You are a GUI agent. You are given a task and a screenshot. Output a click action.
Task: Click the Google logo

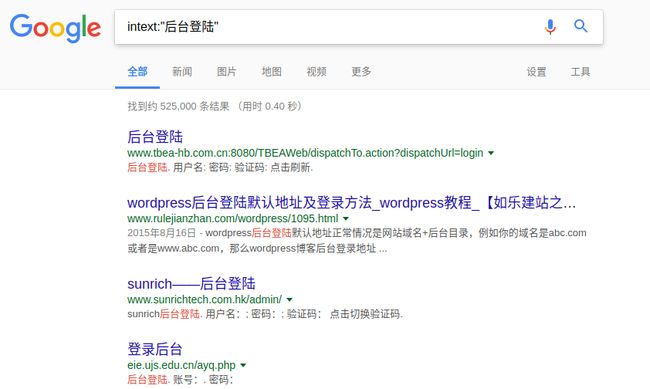pos(55,28)
